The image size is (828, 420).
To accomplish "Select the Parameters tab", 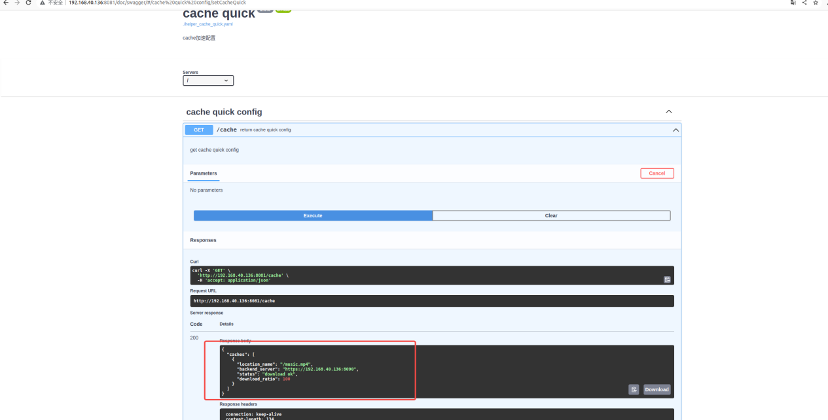I will (203, 173).
